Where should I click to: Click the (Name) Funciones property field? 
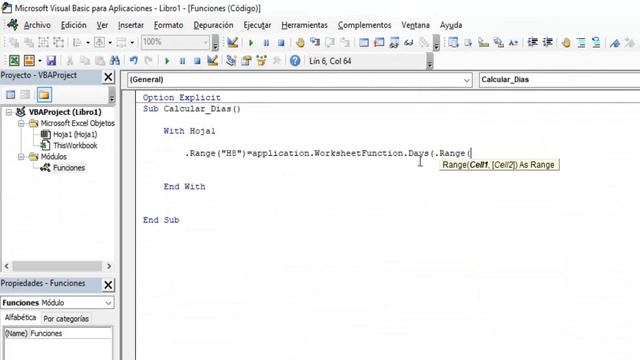coord(58,333)
